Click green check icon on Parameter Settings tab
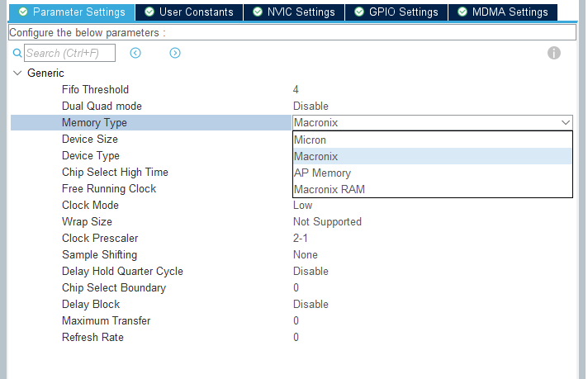Image resolution: width=588 pixels, height=379 pixels. (x=23, y=12)
